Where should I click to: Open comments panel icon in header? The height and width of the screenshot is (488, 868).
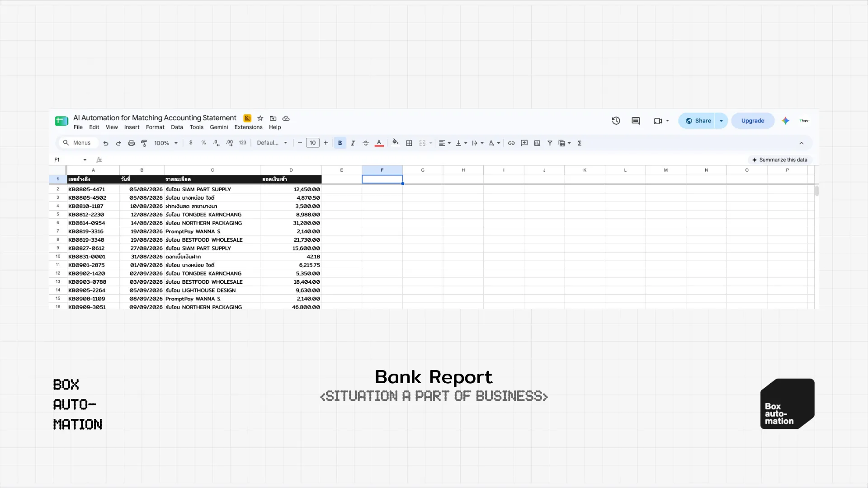point(636,121)
